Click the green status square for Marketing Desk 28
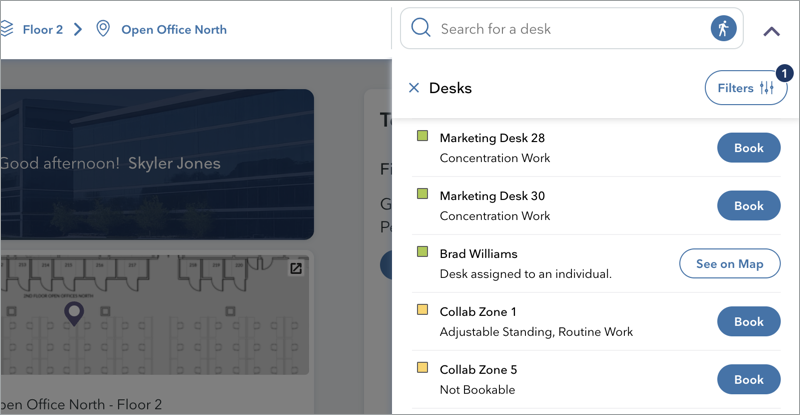 pyautogui.click(x=422, y=136)
